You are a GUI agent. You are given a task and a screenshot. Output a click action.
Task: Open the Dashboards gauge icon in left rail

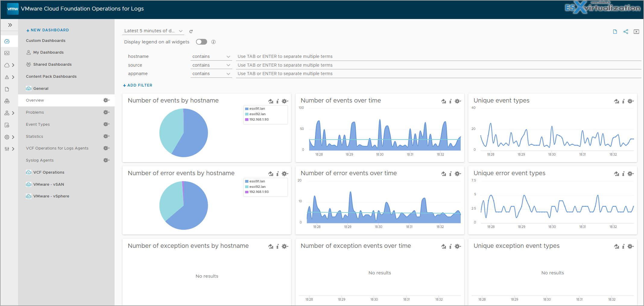click(7, 41)
